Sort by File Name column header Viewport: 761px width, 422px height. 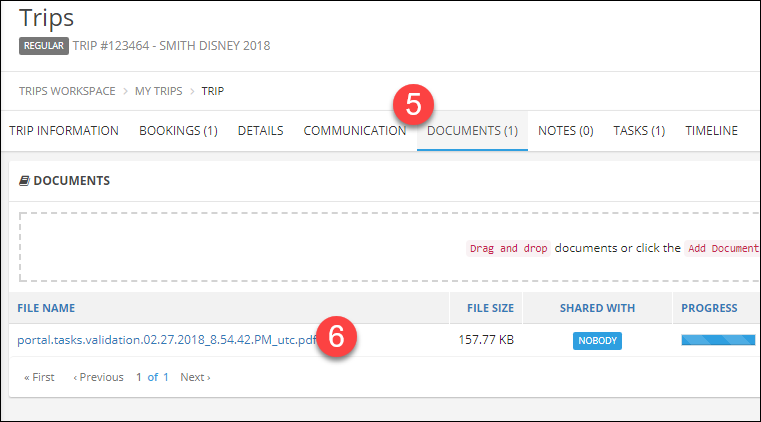tap(46, 308)
